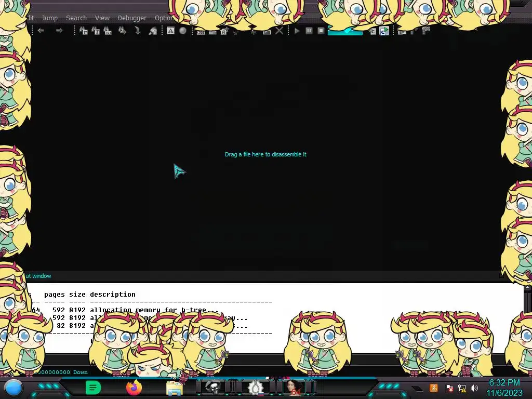The image size is (532, 399).
Task: Open the Jump menu
Action: [49, 18]
